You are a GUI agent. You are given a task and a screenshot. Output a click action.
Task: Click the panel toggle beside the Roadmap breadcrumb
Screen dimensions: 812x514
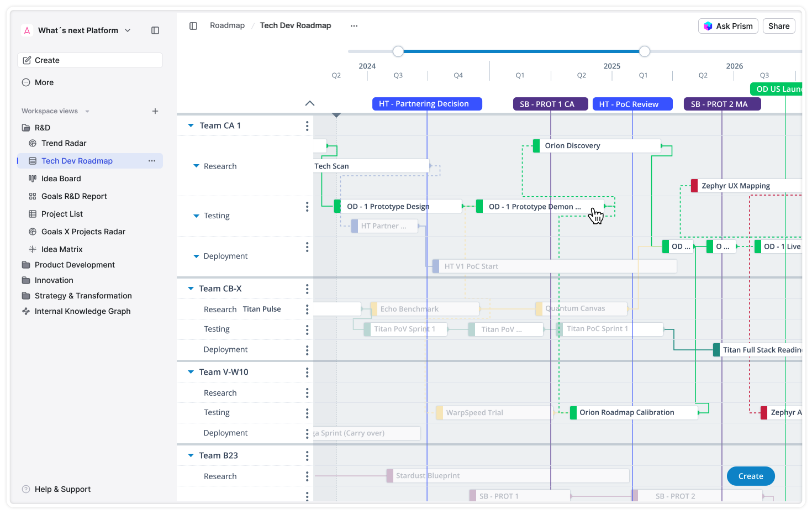tap(193, 25)
